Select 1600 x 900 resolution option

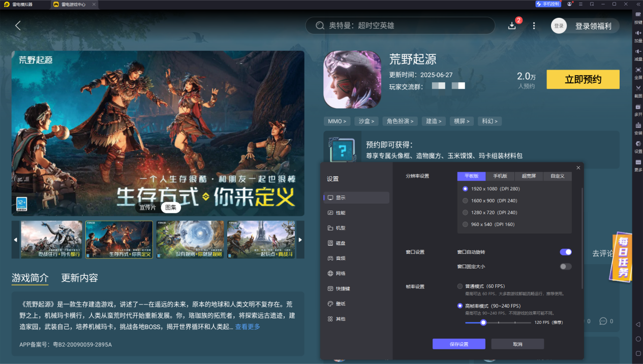coord(489,201)
